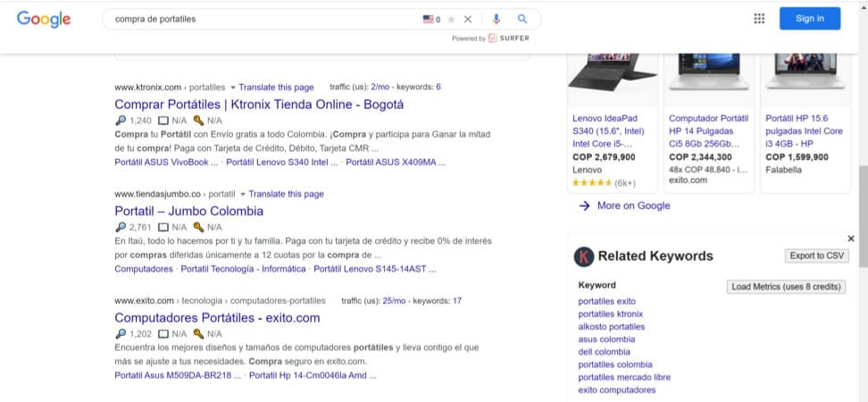Open the Computadores Portátiles - exito.com result
The width and height of the screenshot is (868, 402).
217,317
